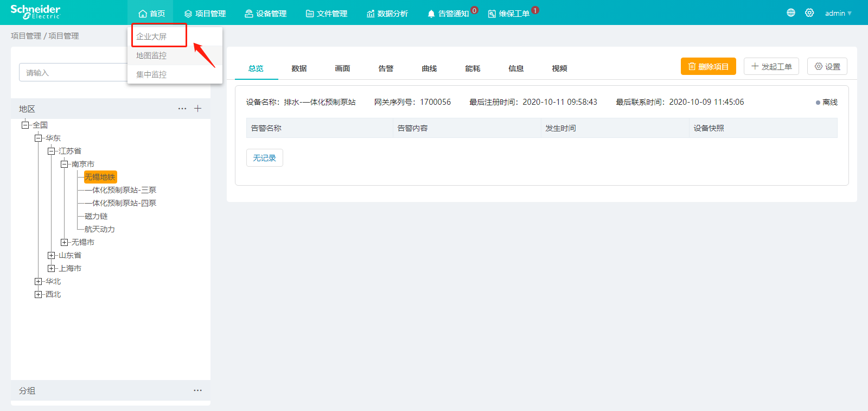Expand the 无锡市 tree node

tap(64, 242)
